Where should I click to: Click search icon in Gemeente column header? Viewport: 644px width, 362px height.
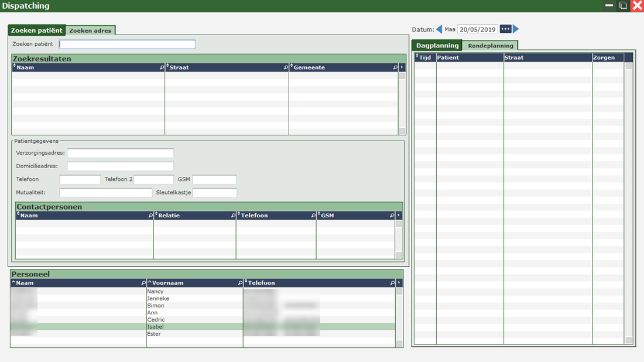[x=395, y=68]
